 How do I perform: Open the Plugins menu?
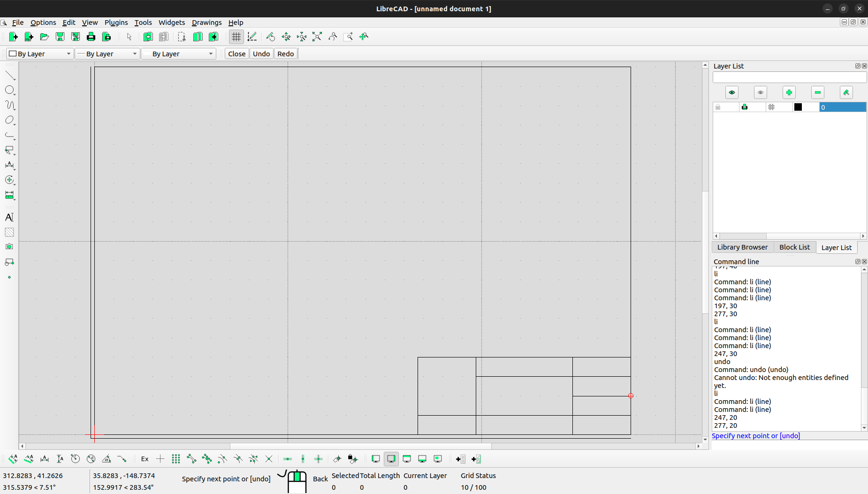116,23
